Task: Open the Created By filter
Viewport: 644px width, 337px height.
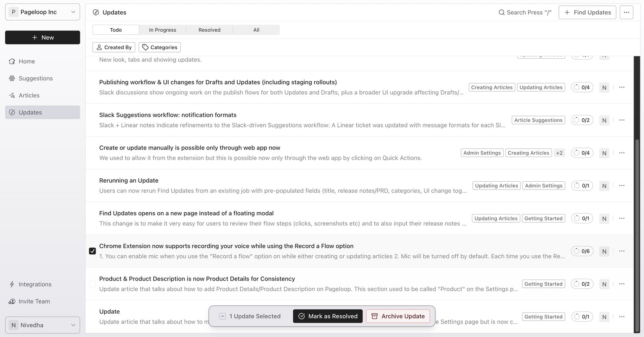Action: (114, 47)
